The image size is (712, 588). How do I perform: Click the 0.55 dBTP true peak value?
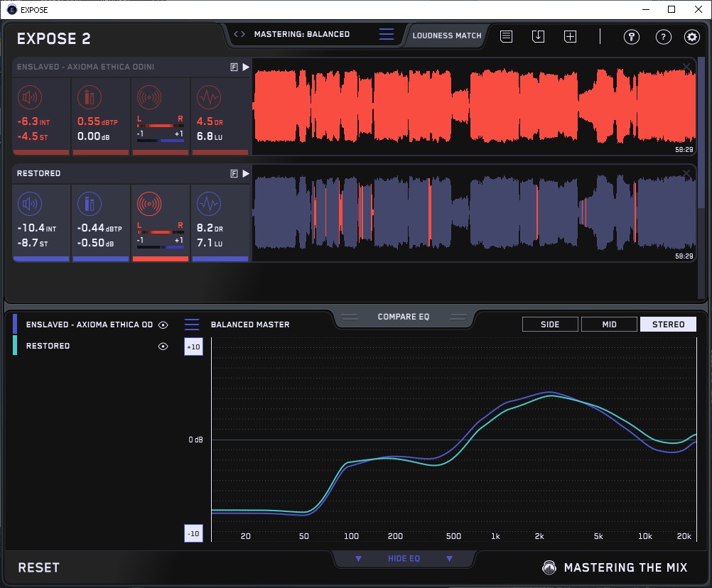click(97, 121)
